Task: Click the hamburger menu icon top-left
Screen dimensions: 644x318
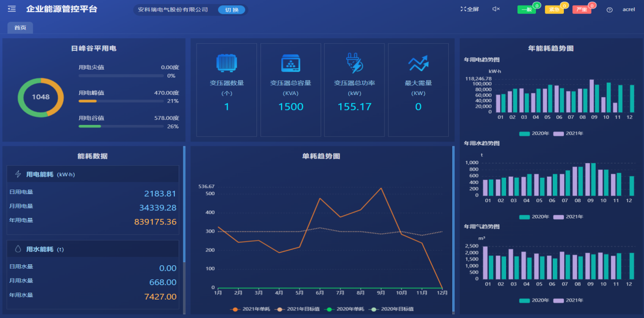Action: tap(11, 8)
